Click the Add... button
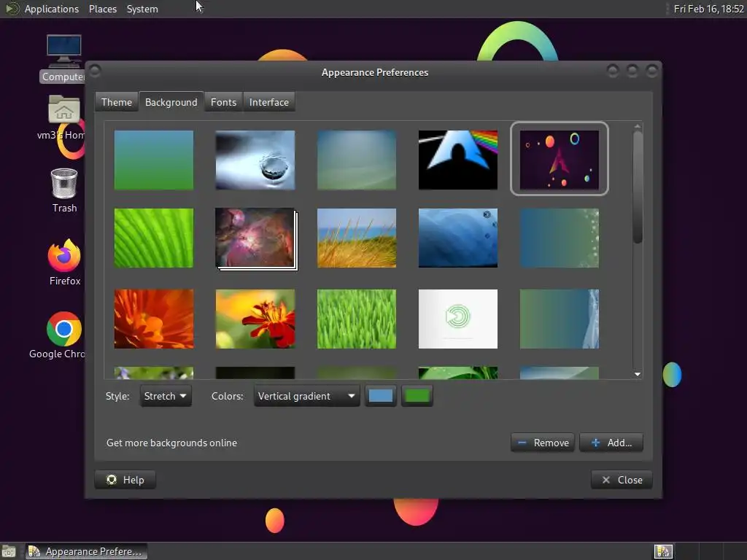Viewport: 747px width, 560px height. tap(611, 443)
